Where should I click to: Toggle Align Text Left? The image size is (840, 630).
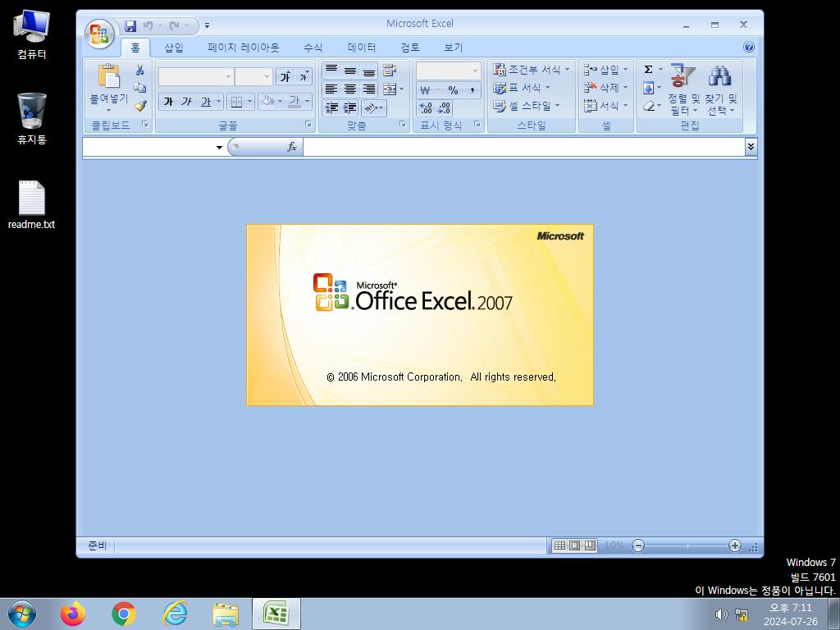click(331, 89)
